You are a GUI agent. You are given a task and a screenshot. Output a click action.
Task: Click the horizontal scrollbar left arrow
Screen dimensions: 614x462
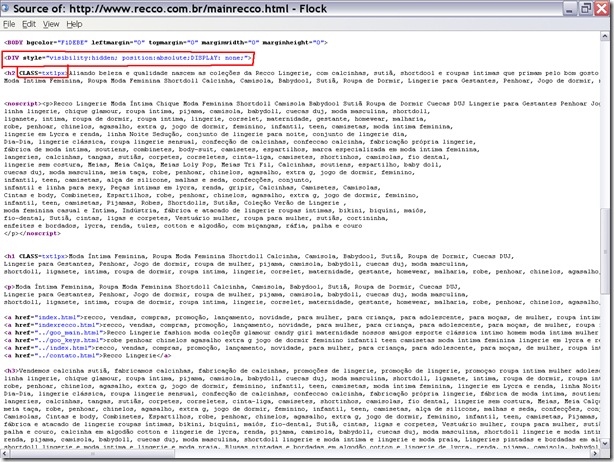(5, 453)
